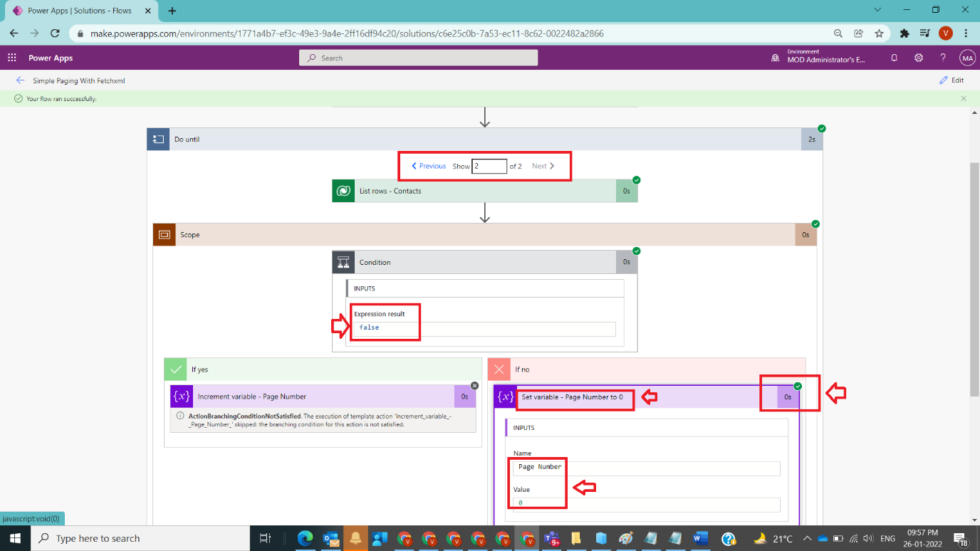Click the notifications bell icon
Image resolution: width=980 pixels, height=551 pixels.
894,58
